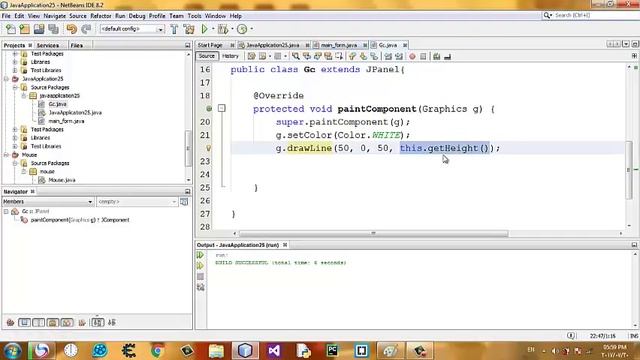Open Profile Project dropdown arrow
Image resolution: width=640 pixels, height=360 pixels.
coord(251,29)
